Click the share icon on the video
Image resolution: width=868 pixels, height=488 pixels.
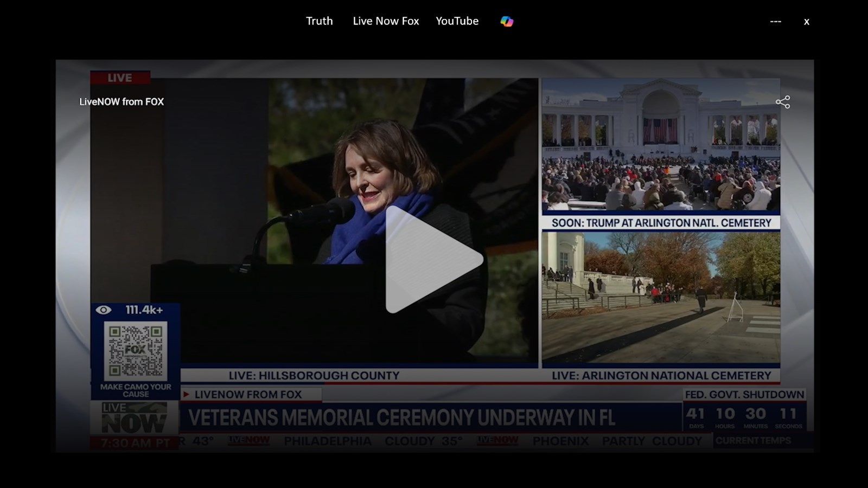click(x=783, y=101)
